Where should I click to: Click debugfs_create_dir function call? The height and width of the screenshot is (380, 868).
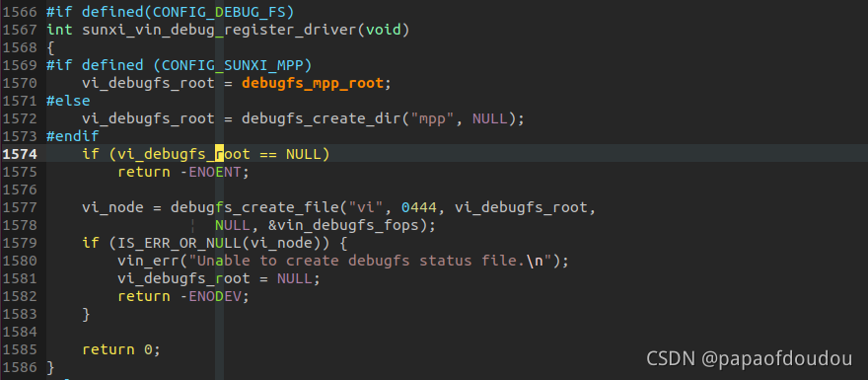[322, 118]
